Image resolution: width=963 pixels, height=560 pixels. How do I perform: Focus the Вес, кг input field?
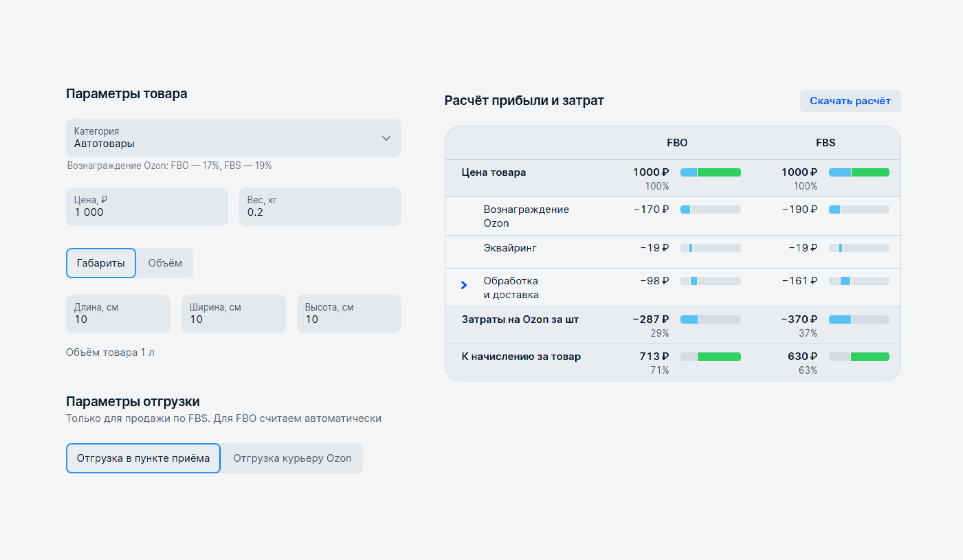coord(320,207)
